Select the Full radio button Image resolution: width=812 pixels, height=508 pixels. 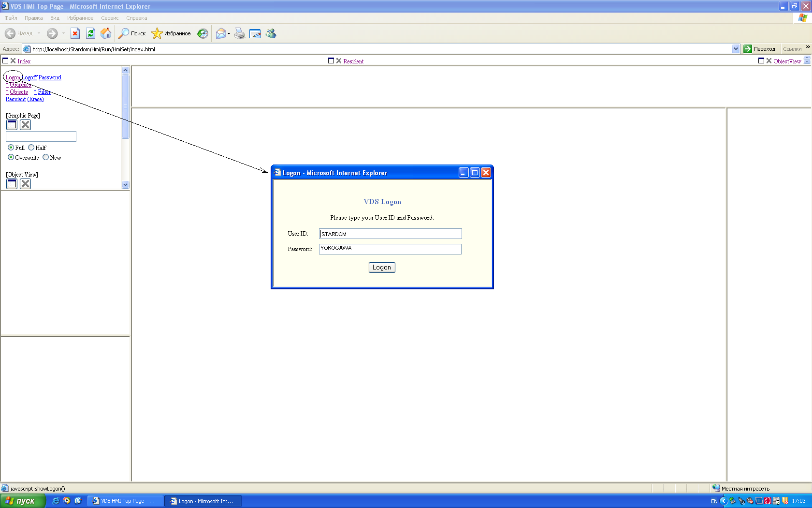[x=11, y=148]
